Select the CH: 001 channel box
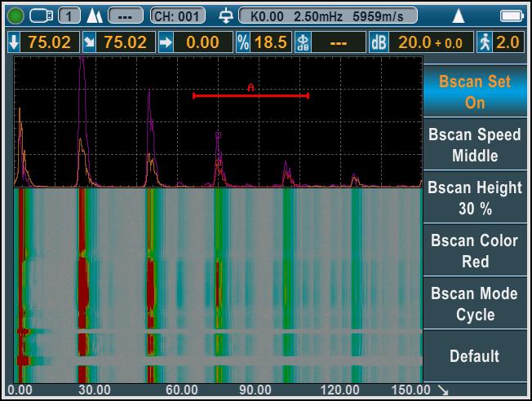The image size is (532, 401). [x=178, y=15]
